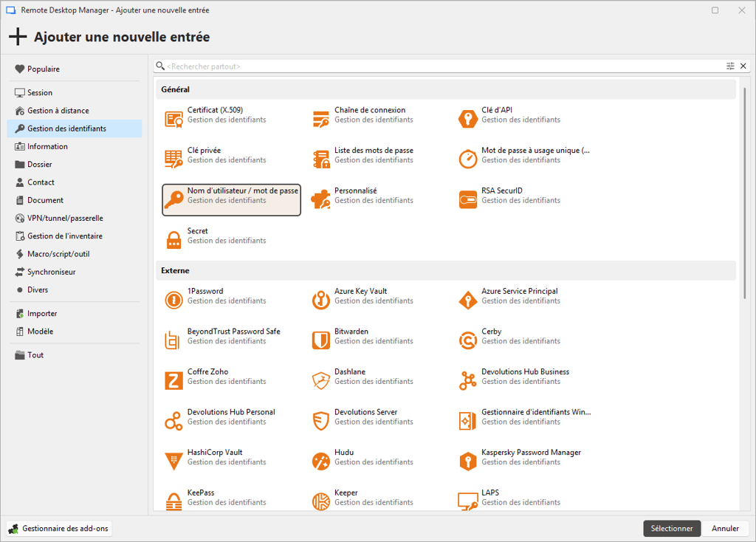756x542 pixels.
Task: Open Gestionnaire des add-ons
Action: point(59,529)
